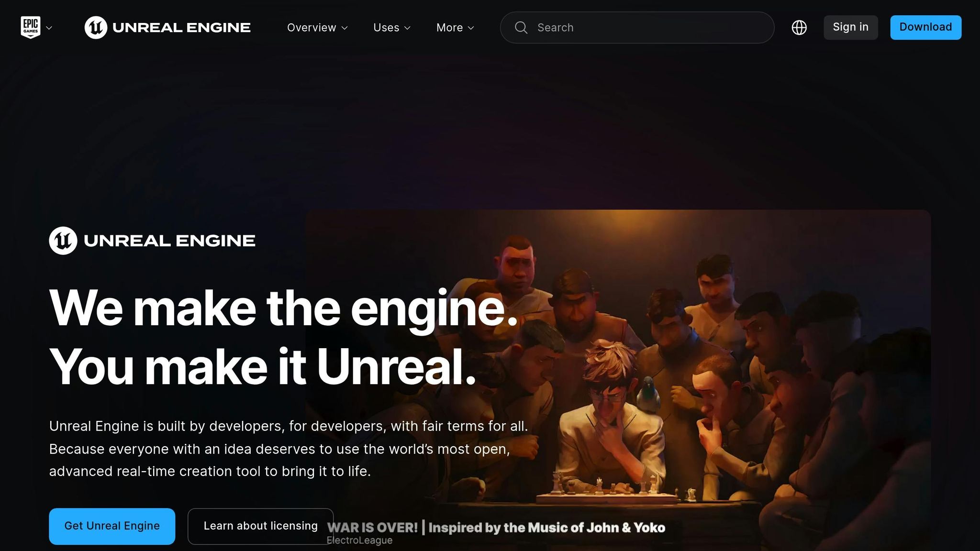Expand the chevron beside Epic Games logo

pos(49,28)
